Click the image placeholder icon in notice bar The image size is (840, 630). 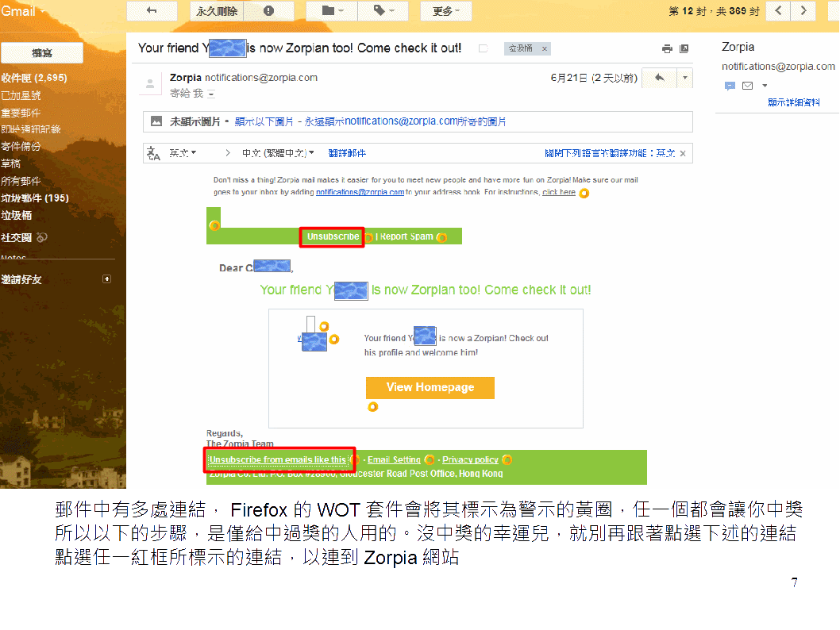click(156, 121)
